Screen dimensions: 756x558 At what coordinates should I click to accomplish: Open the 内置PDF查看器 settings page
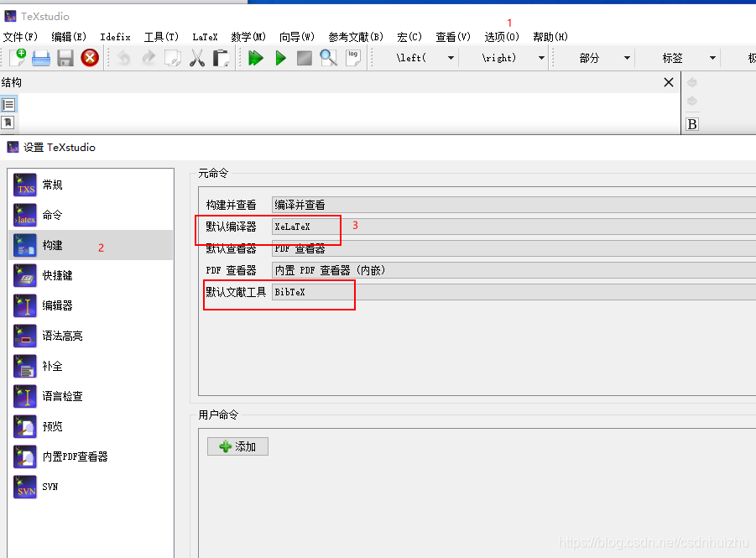(x=91, y=456)
